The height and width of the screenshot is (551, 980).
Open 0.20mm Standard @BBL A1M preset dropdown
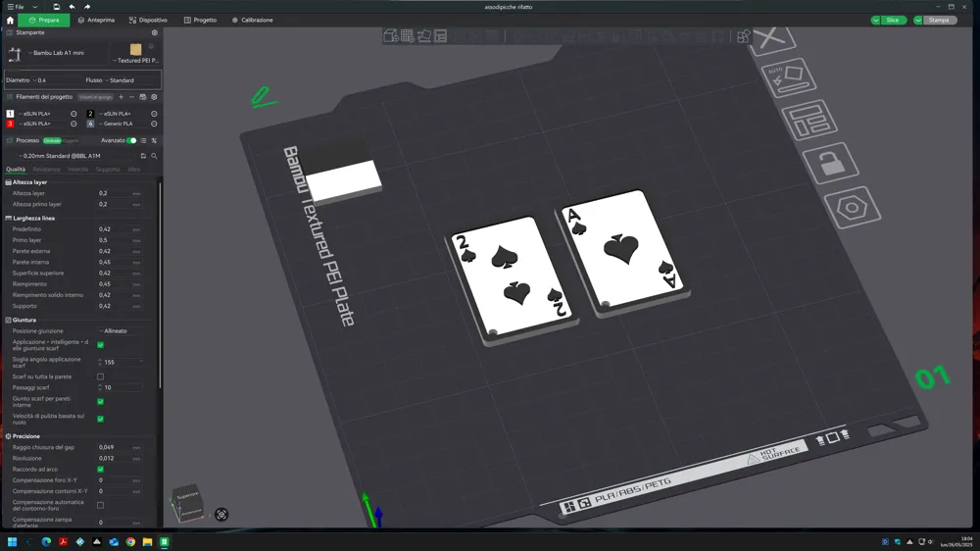75,156
